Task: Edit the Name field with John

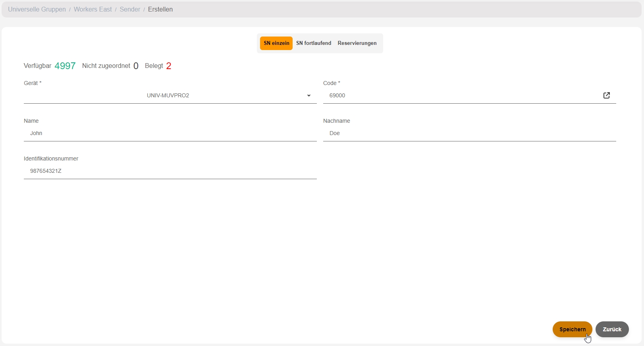Action: [x=170, y=133]
